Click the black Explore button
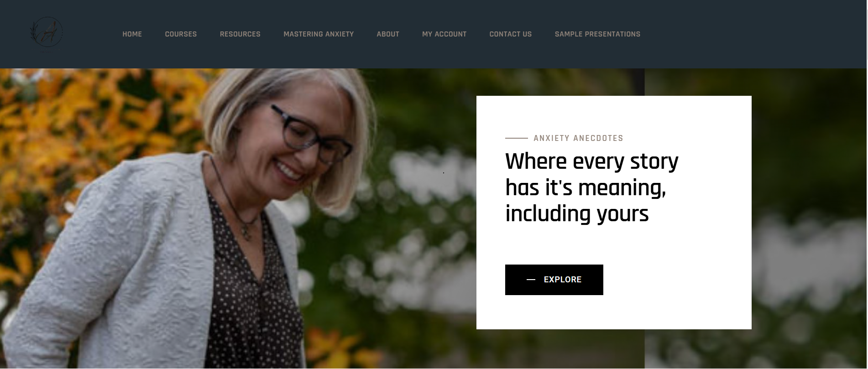 tap(554, 280)
